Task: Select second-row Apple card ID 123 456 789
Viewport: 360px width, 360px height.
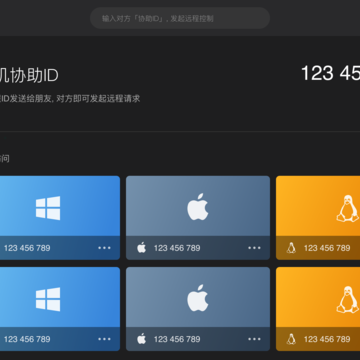Action: point(177,339)
